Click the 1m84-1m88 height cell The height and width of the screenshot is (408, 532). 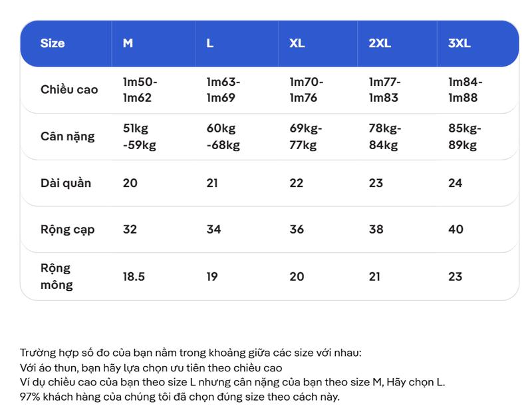[465, 90]
